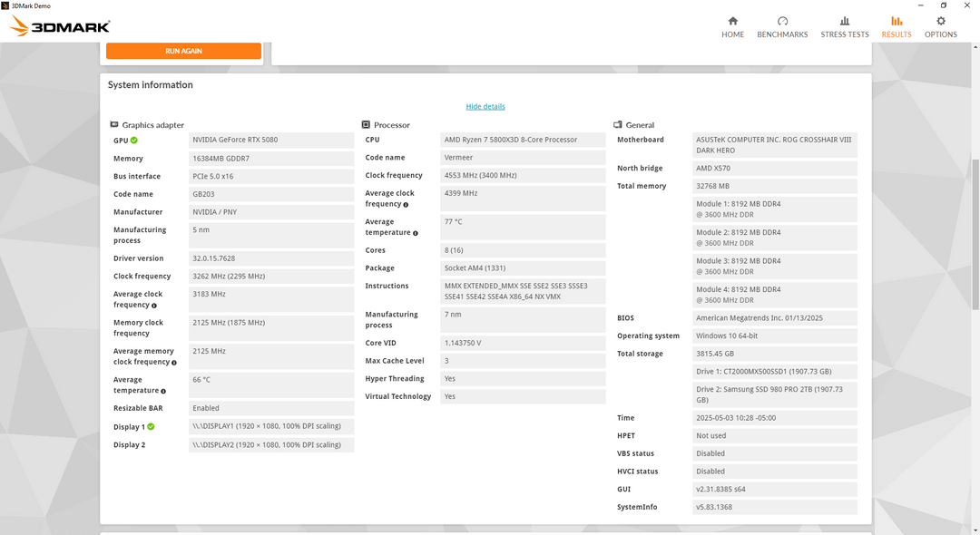
Task: Select the American Megatrends BIOS value
Action: tap(774, 318)
